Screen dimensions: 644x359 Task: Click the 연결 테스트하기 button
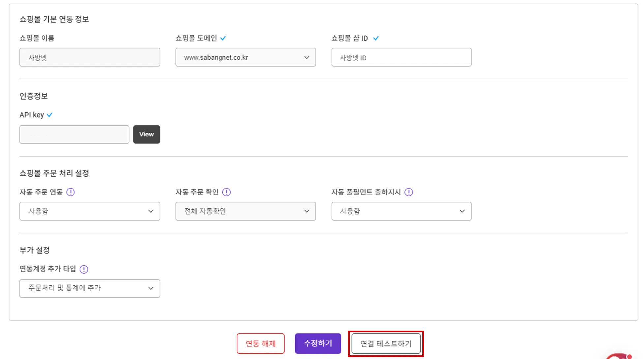click(386, 344)
